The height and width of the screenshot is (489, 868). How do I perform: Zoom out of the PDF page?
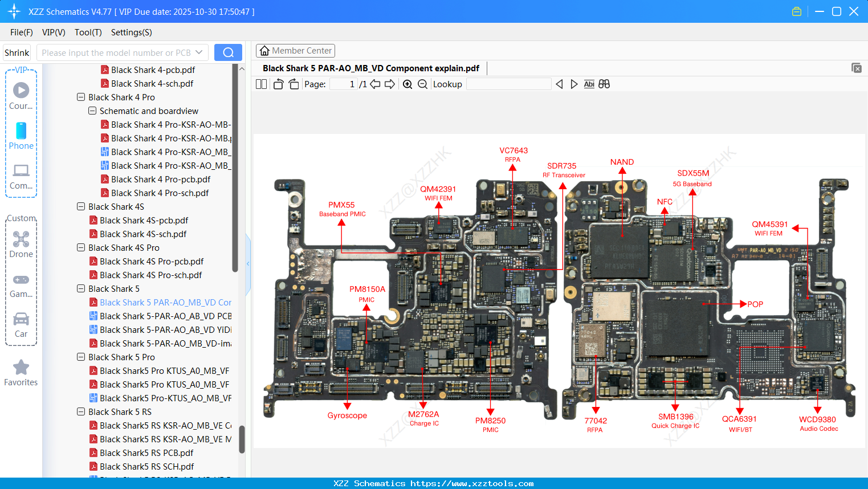(x=422, y=84)
